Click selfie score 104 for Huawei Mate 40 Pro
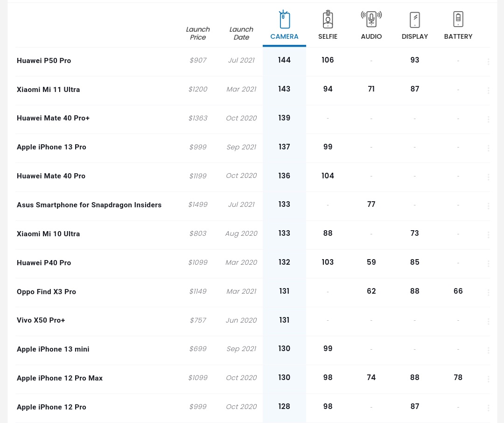504x423 pixels. 328,176
